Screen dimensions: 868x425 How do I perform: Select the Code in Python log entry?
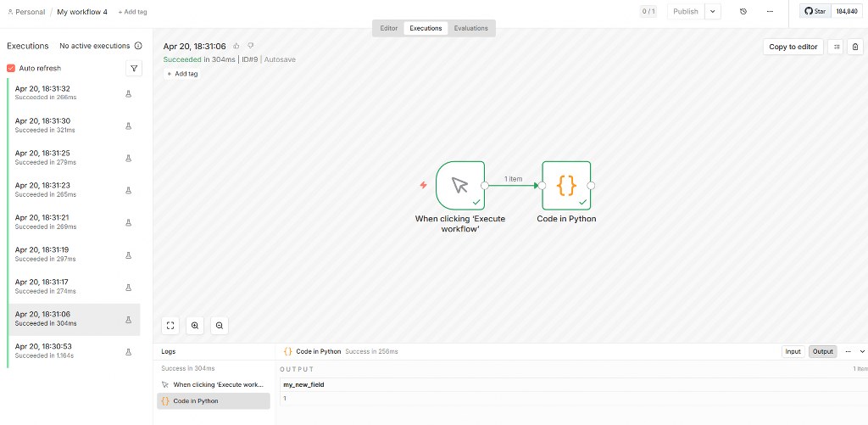(x=213, y=400)
